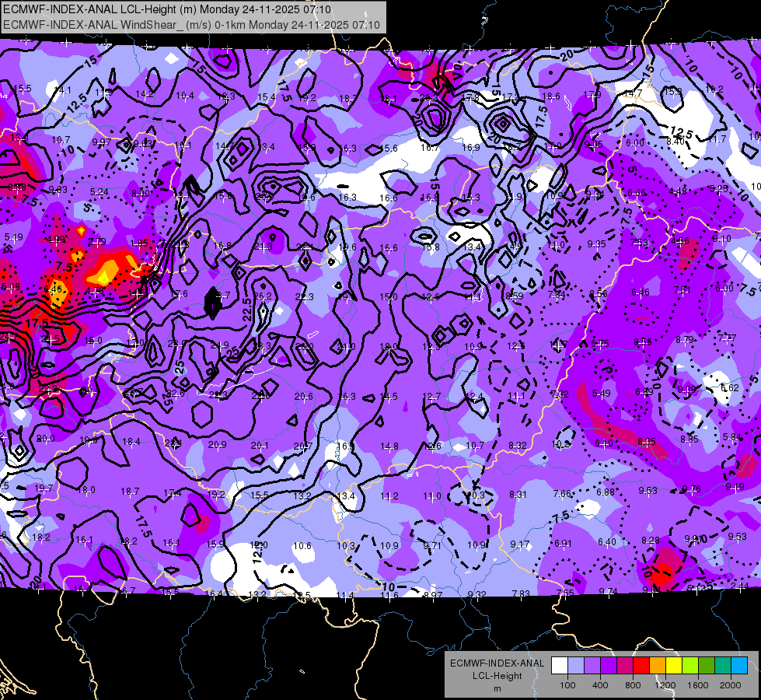Click the legend label "LCL-Height"
Viewport: 761px width, 700px height.
coord(497,676)
